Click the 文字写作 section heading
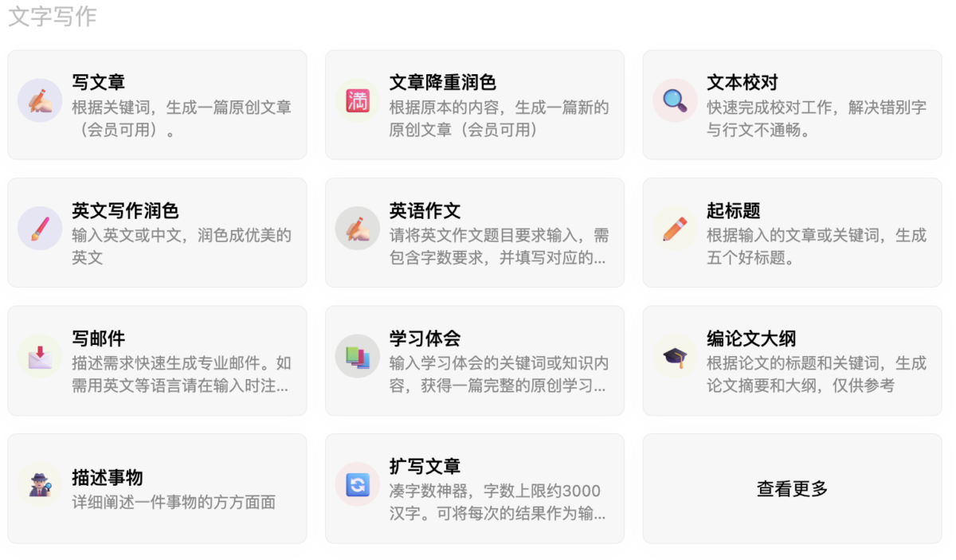Image resolution: width=956 pixels, height=560 pixels. coord(50,18)
